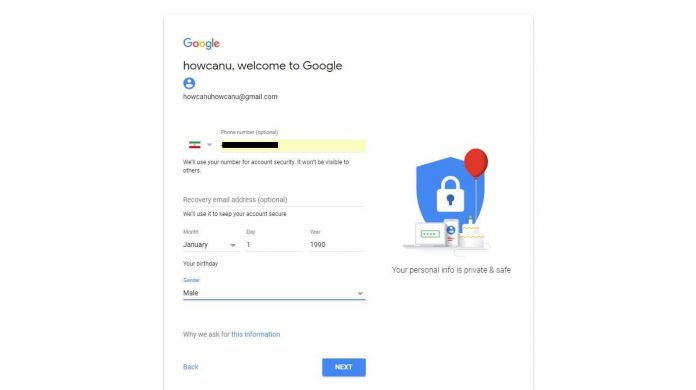Click the password laptop illustration
The image size is (696, 390).
point(430,235)
